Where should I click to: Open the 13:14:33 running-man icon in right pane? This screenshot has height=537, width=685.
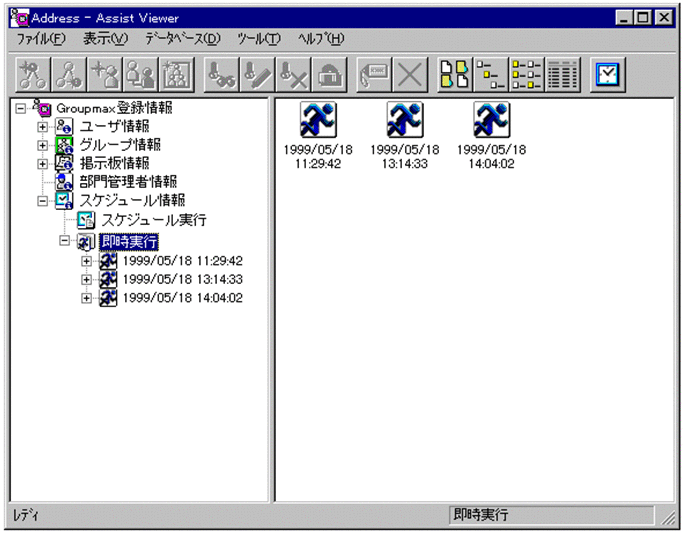point(405,119)
